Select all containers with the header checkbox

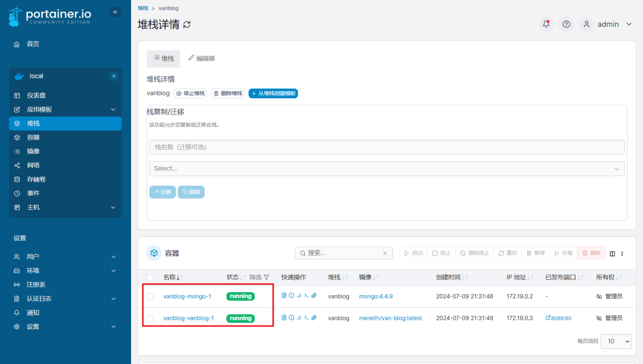(x=149, y=277)
